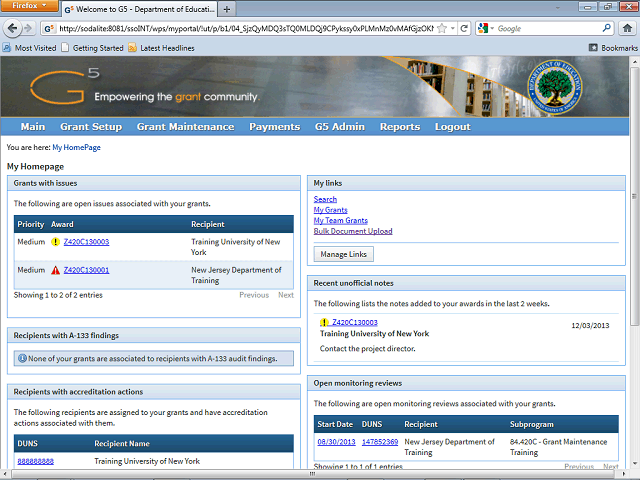This screenshot has width=640, height=480.
Task: Sort issues table by Recipient header
Action: pos(208,224)
